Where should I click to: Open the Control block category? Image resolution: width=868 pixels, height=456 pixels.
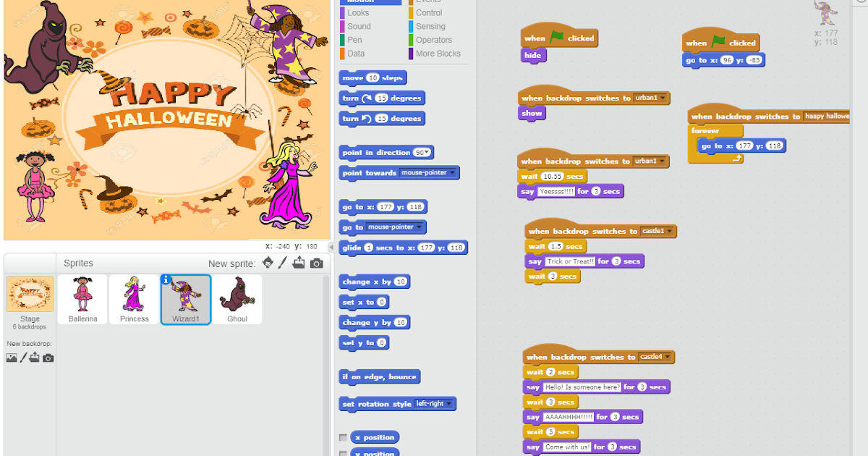[x=429, y=12]
